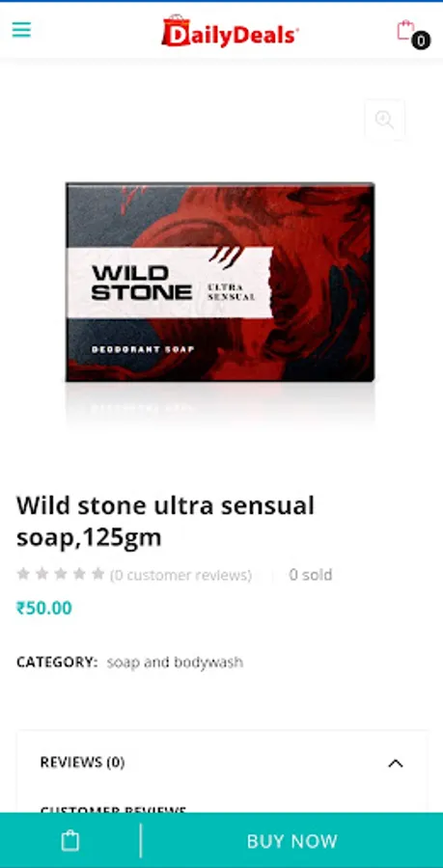Open the shopping cart icon in header

406,30
